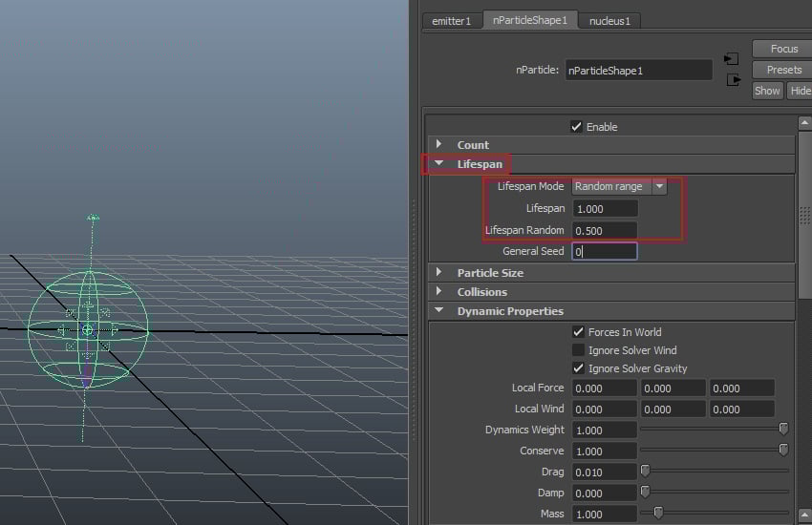Click the first Local Wind field
Screen dimensions: 812x525
(605, 409)
